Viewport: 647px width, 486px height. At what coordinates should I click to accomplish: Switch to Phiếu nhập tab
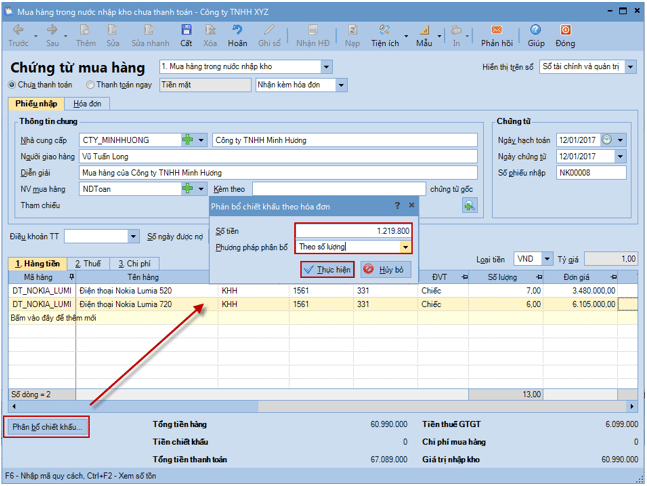pos(36,104)
